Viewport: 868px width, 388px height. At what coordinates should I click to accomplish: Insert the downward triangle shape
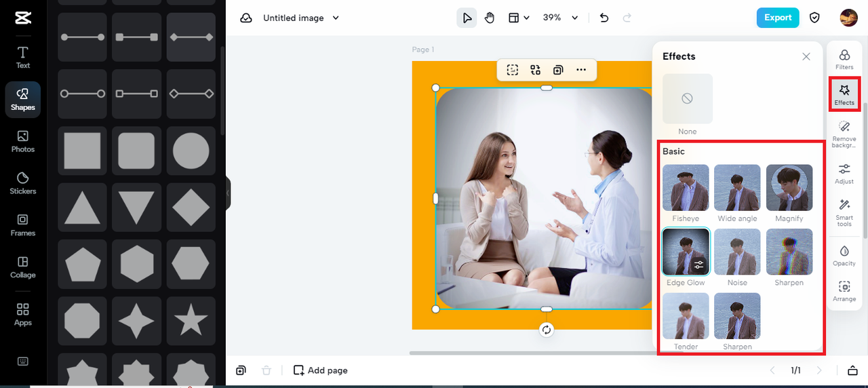[x=136, y=208]
